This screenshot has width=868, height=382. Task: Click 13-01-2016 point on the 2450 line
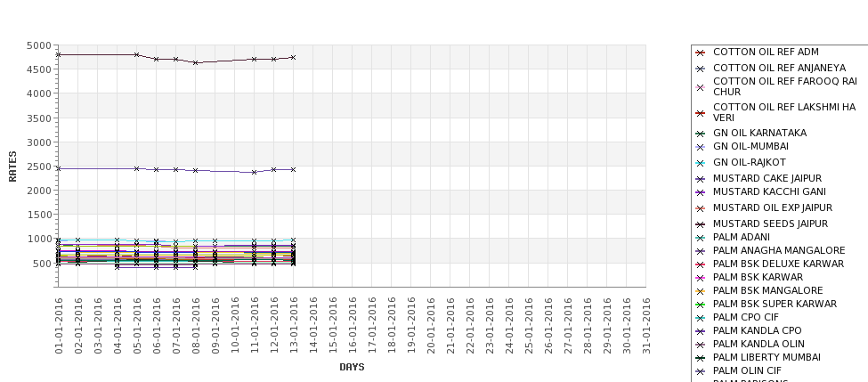click(294, 169)
